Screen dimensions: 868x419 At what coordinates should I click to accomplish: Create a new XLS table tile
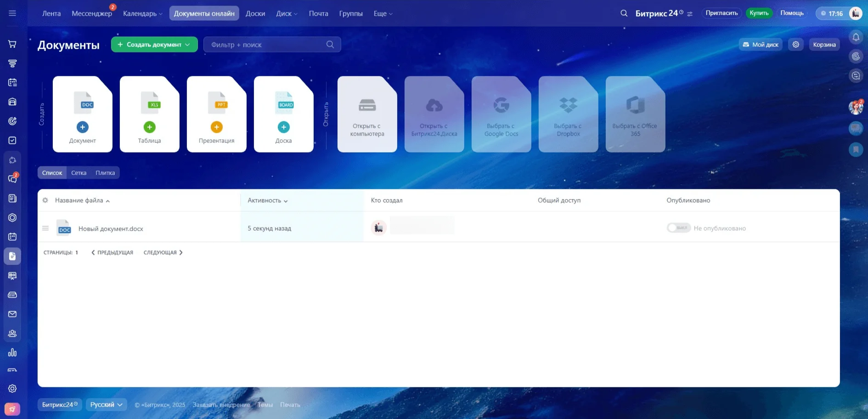point(150,114)
